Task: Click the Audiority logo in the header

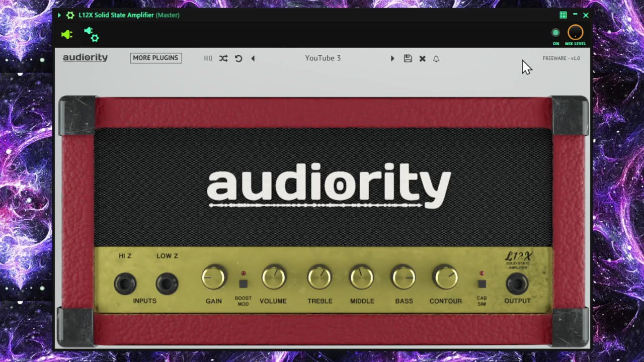Action: 85,58
